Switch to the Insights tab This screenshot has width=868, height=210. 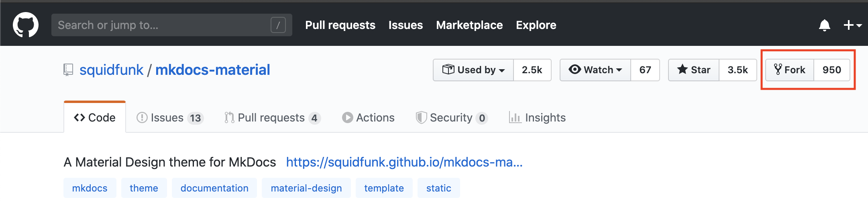click(x=537, y=117)
